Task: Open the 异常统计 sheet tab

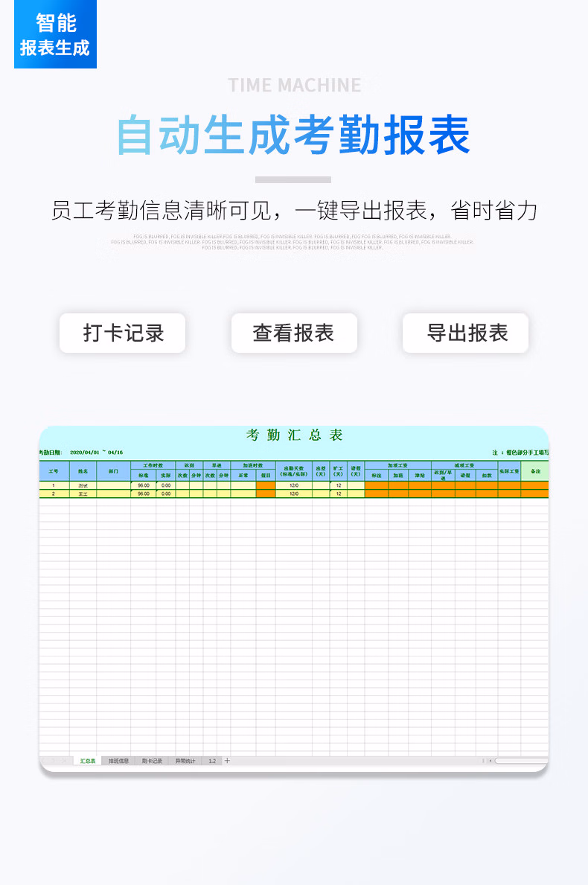Action: click(185, 761)
